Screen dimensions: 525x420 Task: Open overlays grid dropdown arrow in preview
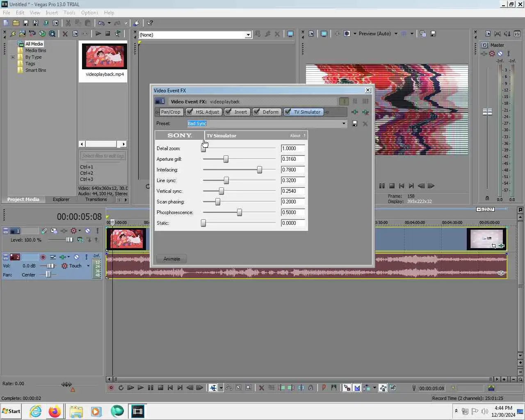412,34
